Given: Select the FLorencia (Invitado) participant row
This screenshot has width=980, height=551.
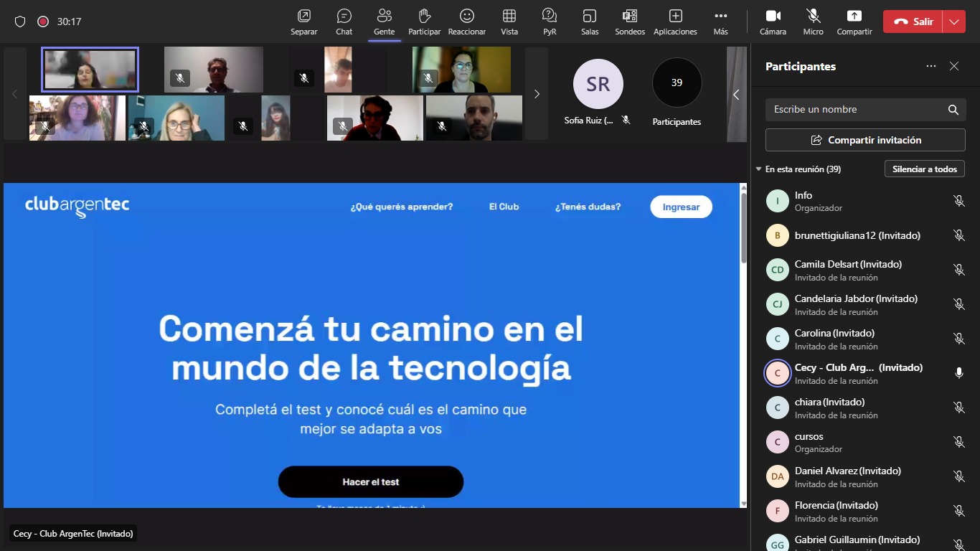Looking at the screenshot, I should pyautogui.click(x=865, y=511).
